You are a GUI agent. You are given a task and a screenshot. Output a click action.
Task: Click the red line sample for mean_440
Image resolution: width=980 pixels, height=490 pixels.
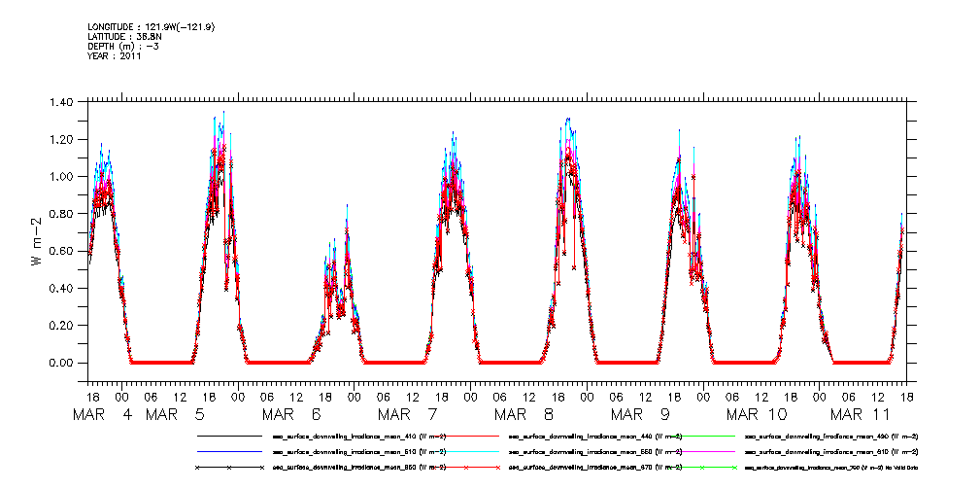[x=465, y=436]
